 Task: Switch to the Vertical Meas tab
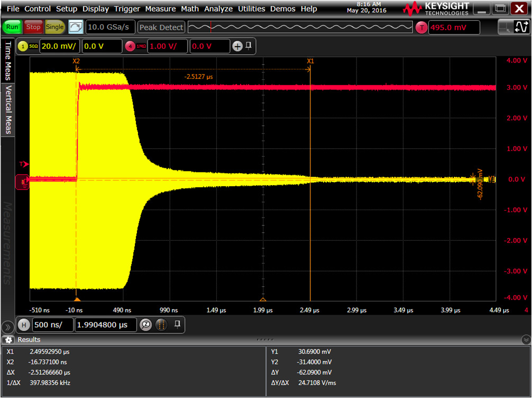(7, 110)
